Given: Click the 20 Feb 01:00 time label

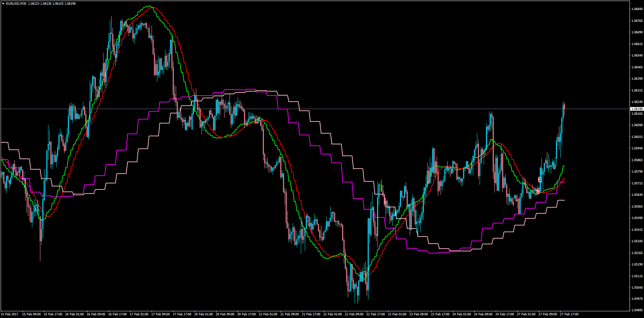Looking at the screenshot, I should 203,314.
